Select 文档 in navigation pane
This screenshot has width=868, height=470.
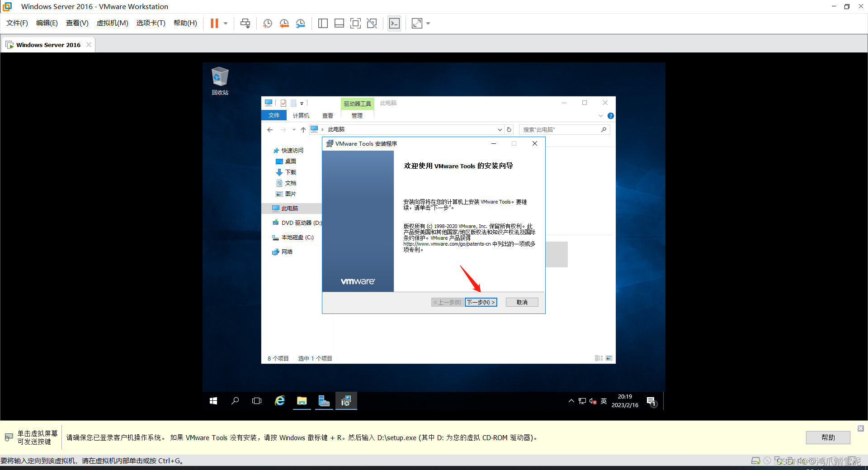coord(286,183)
